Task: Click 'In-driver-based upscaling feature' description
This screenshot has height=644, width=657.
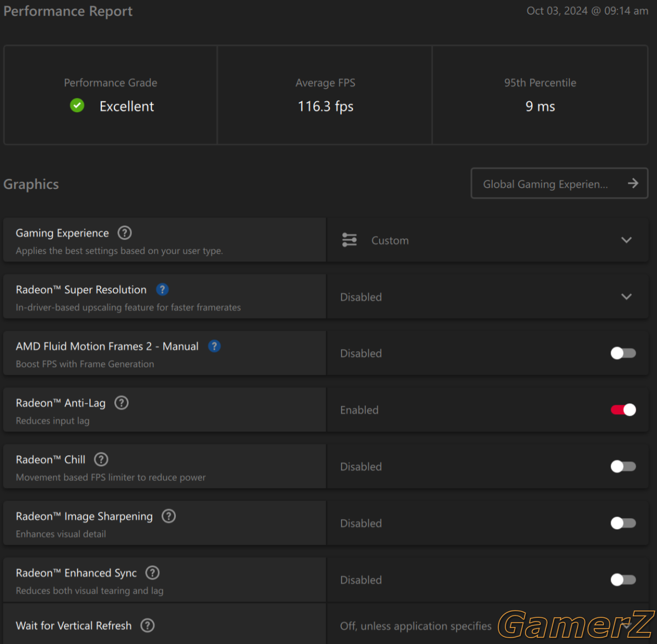Action: pyautogui.click(x=128, y=308)
